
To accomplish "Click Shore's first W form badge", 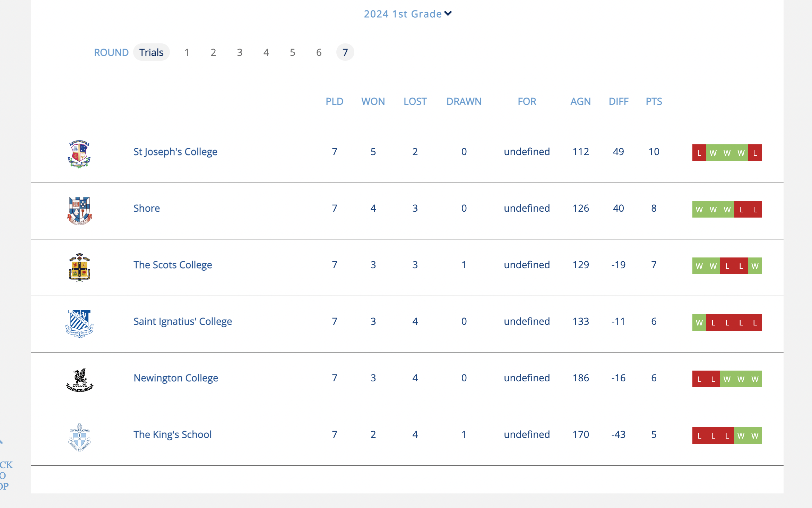I will (699, 209).
